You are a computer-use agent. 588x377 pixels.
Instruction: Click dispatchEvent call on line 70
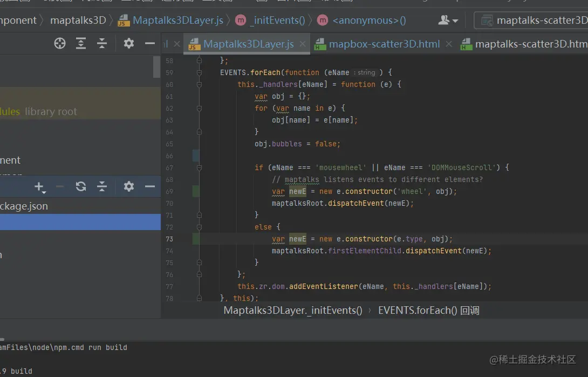(x=356, y=203)
